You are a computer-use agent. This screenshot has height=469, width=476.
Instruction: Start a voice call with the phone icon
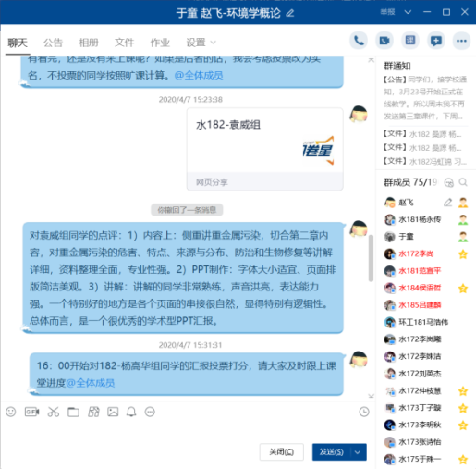click(x=359, y=41)
